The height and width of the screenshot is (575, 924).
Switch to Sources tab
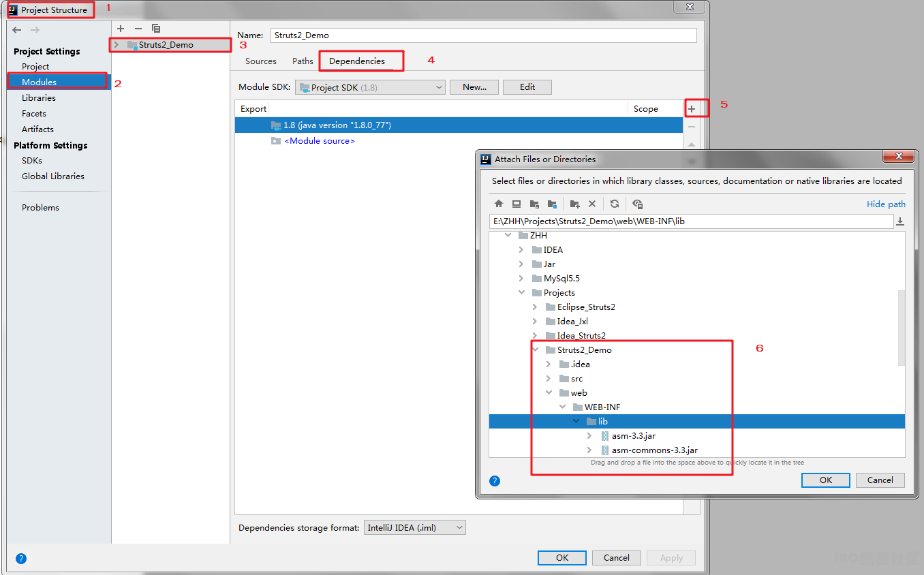click(x=261, y=61)
